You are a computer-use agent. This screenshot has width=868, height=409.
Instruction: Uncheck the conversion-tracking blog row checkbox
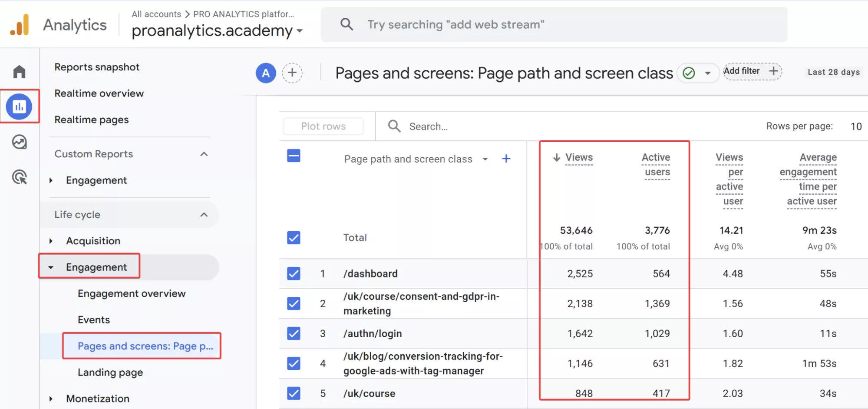click(x=294, y=363)
